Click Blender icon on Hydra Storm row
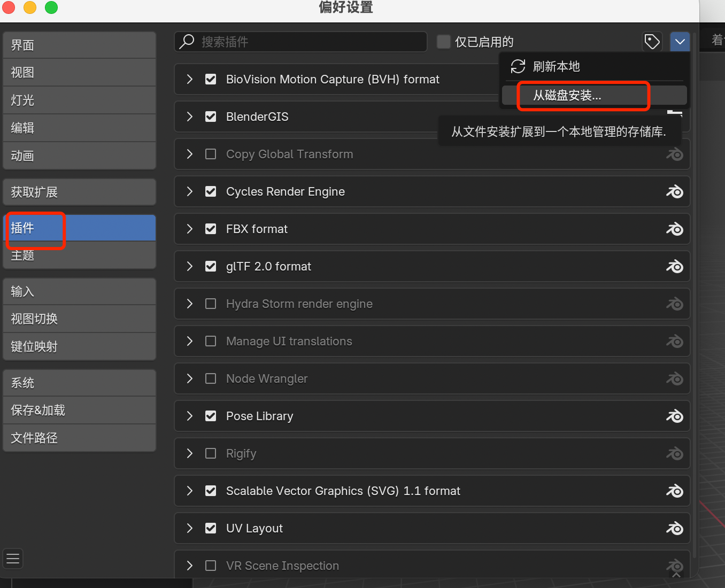Image resolution: width=725 pixels, height=588 pixels. pos(675,304)
